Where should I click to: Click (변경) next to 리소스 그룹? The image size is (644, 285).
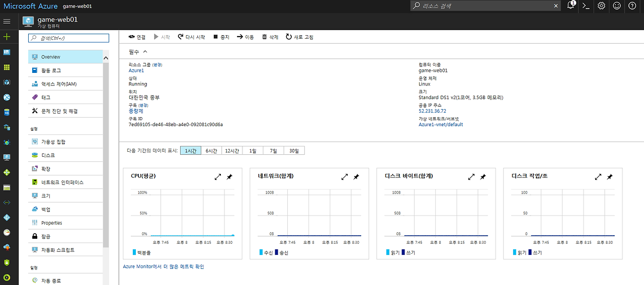156,65
